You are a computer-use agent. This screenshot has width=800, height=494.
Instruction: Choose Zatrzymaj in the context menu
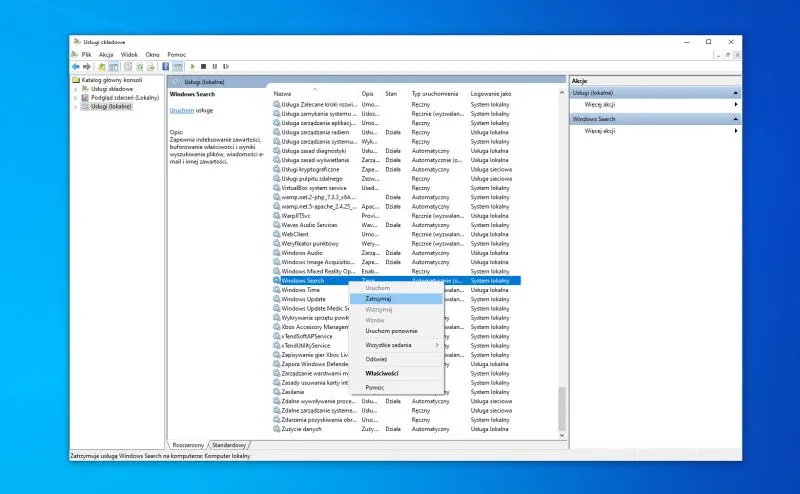click(x=396, y=299)
